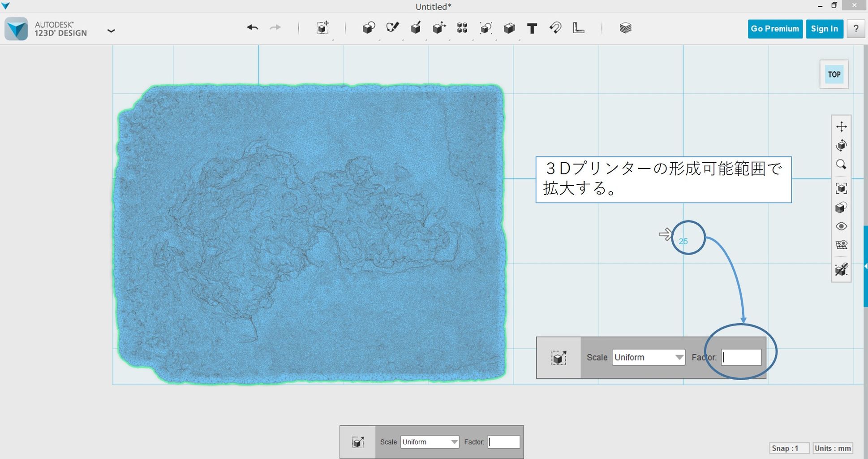Expand the right side panel tab
This screenshot has height=459, width=868.
[x=865, y=266]
